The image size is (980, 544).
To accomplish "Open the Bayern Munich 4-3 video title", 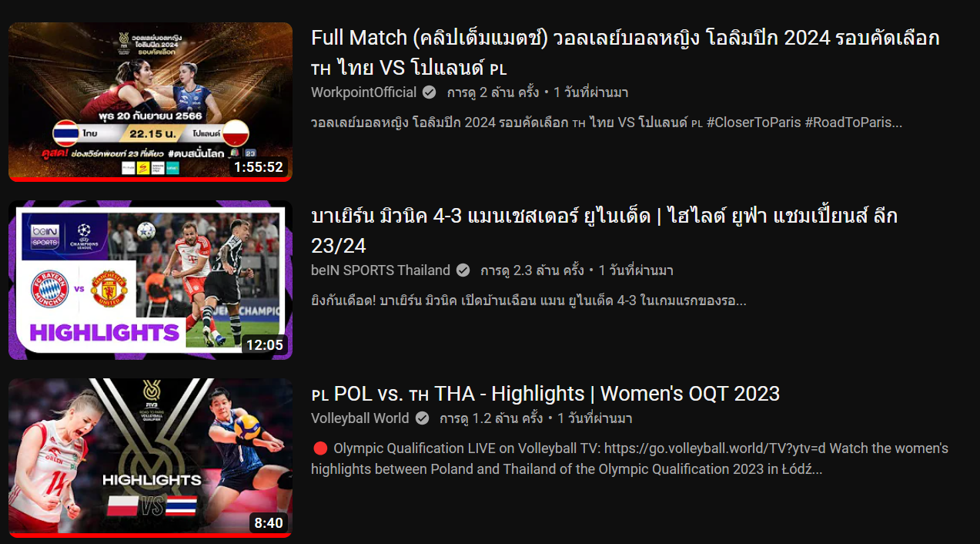I will coord(604,230).
